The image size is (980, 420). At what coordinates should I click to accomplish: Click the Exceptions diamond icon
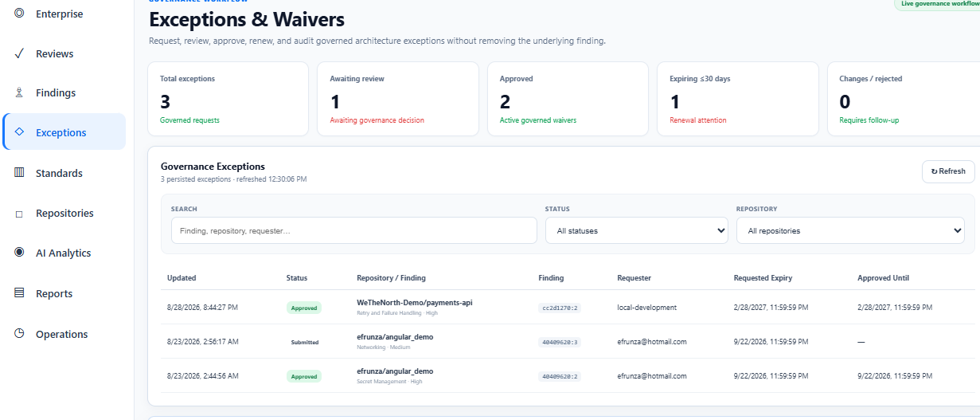[x=19, y=132]
